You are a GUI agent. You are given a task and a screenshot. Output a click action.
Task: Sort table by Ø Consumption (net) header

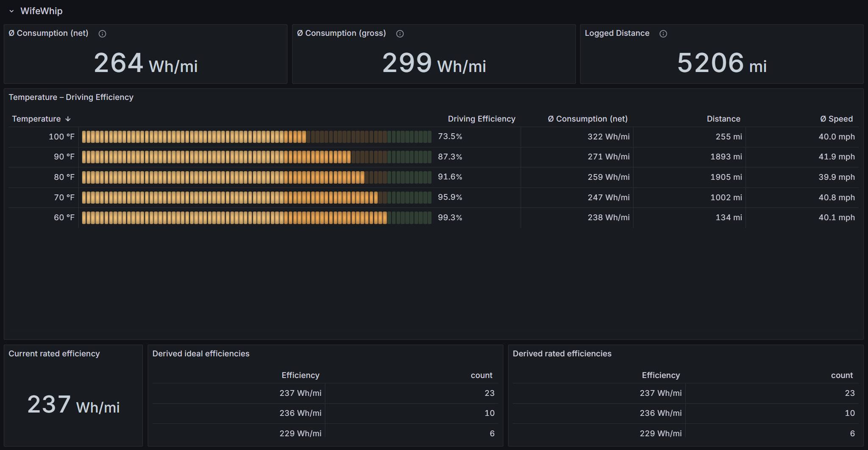[x=587, y=119]
